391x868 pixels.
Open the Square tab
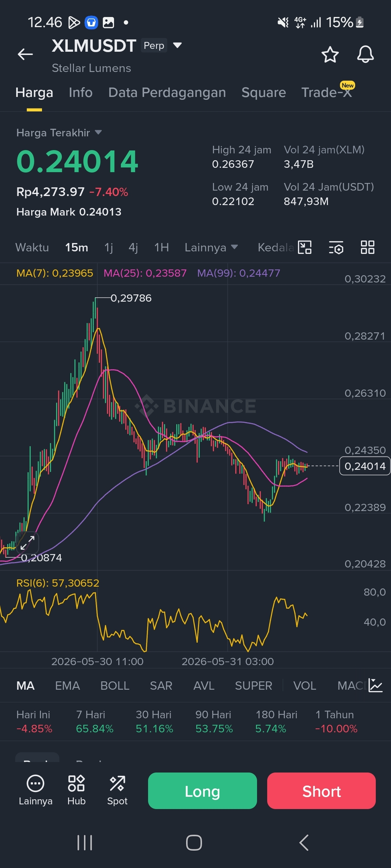[x=264, y=93]
